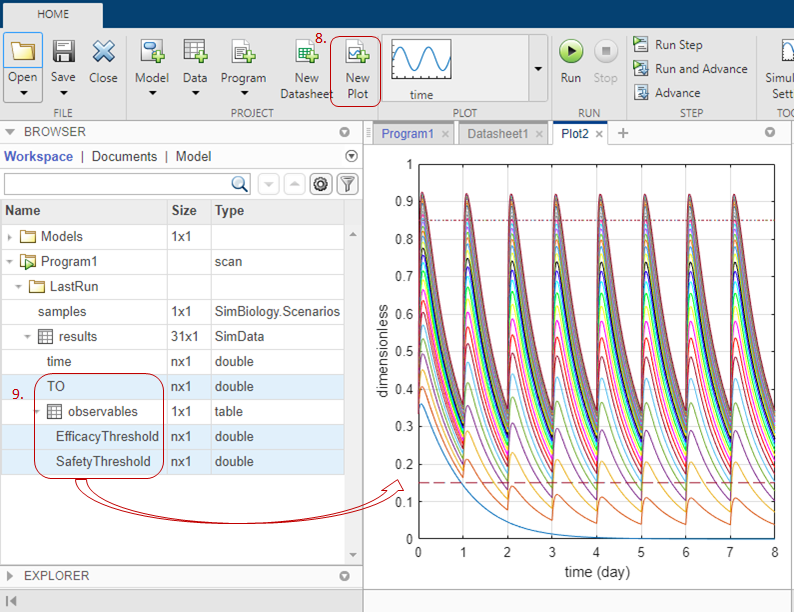This screenshot has height=612, width=794.
Task: Run the program with green play button
Action: pos(571,52)
